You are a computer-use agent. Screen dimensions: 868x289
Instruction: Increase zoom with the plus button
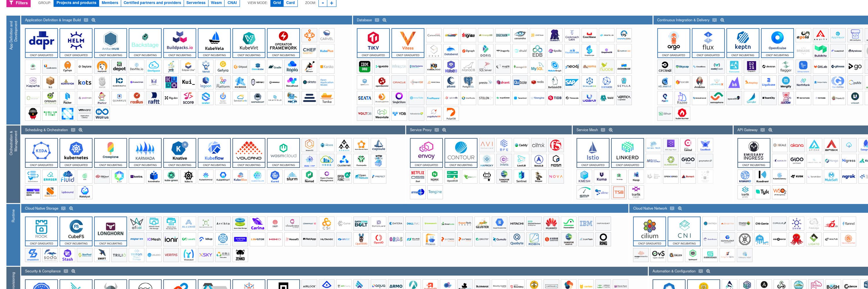[x=332, y=3]
